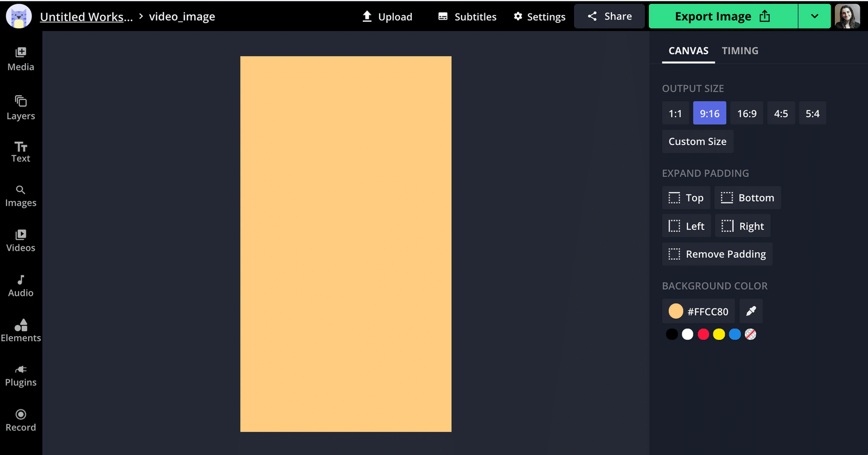868x455 pixels.
Task: Open Settings from the top bar
Action: (539, 17)
